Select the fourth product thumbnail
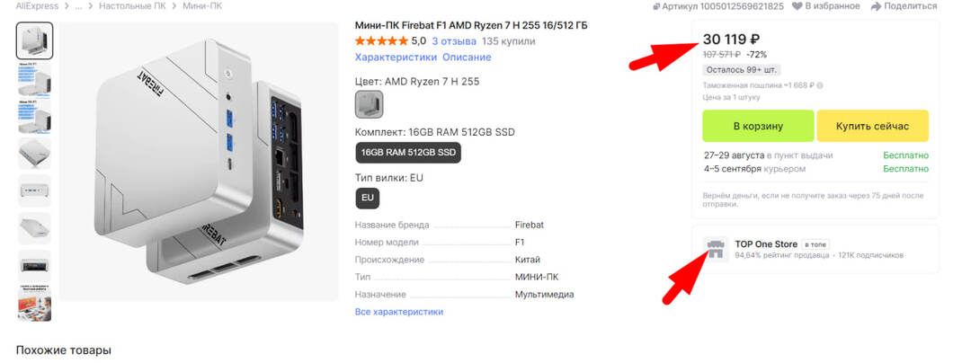This screenshot has height=363, width=980. 34,153
